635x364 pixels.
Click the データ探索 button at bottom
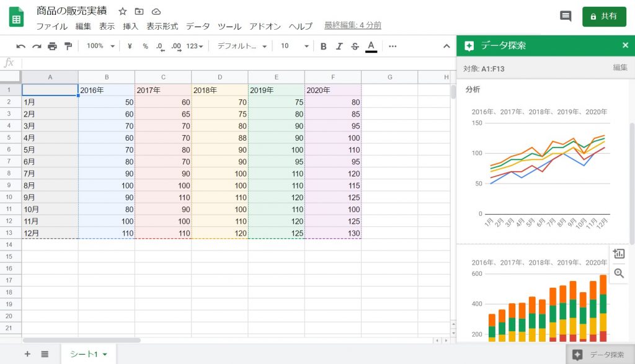600,355
